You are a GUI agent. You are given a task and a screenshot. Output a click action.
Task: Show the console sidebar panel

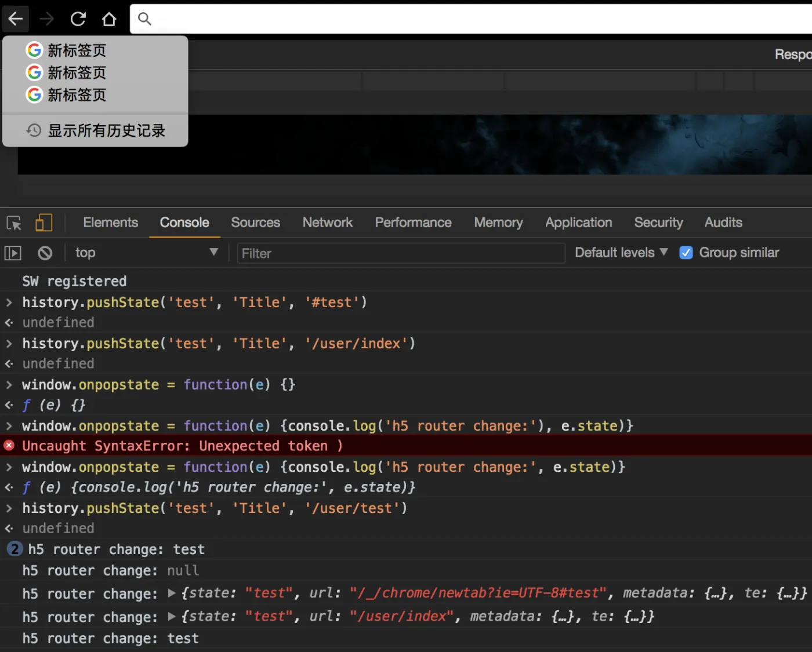pyautogui.click(x=13, y=253)
